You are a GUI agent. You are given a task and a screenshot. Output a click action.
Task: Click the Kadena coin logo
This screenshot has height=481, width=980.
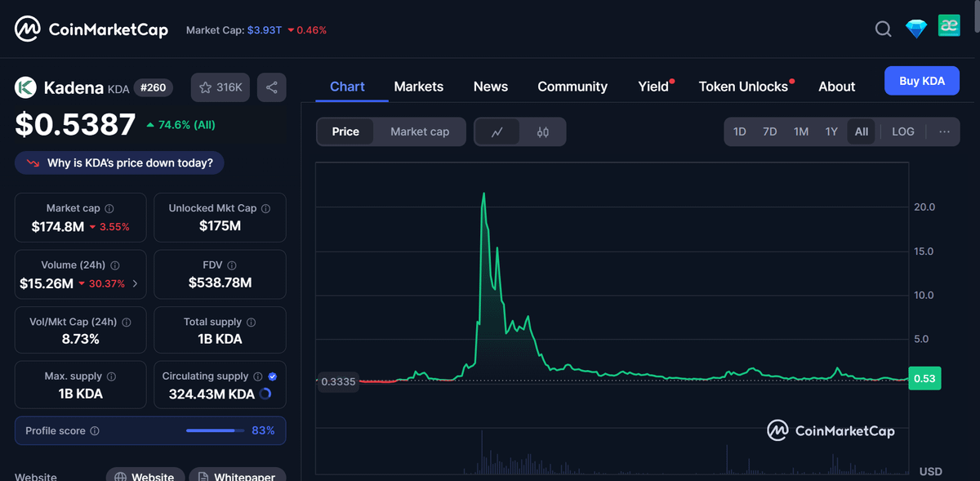pos(25,87)
